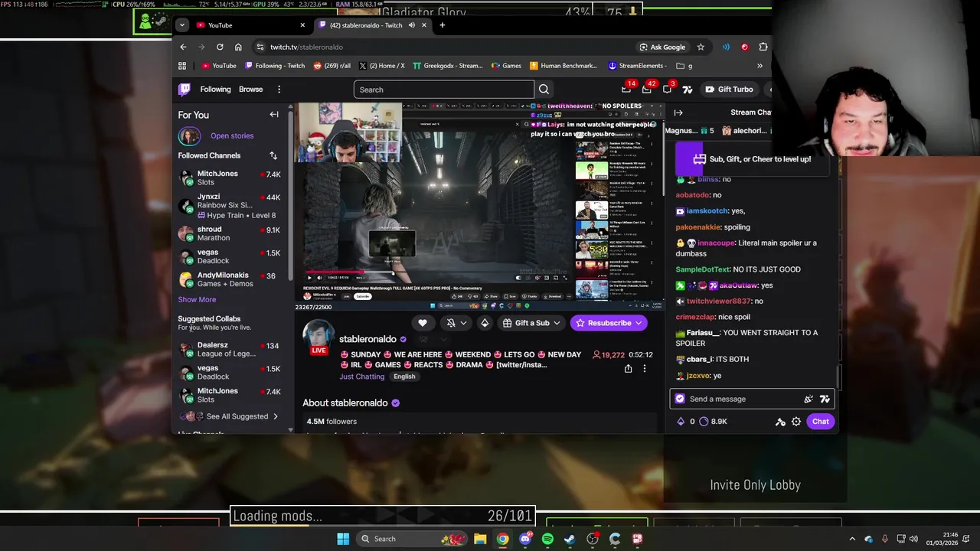Image resolution: width=980 pixels, height=551 pixels.
Task: Open the Chrome extensions puzzle icon
Action: 763,47
